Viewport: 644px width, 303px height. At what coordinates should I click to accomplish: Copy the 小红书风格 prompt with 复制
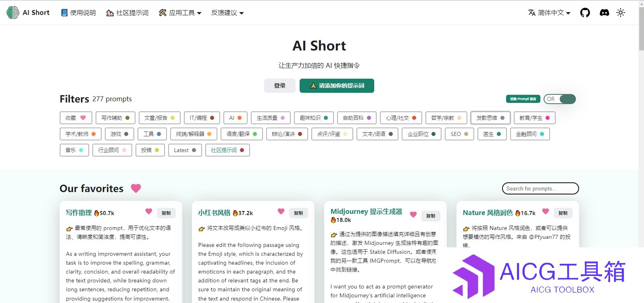pos(298,213)
